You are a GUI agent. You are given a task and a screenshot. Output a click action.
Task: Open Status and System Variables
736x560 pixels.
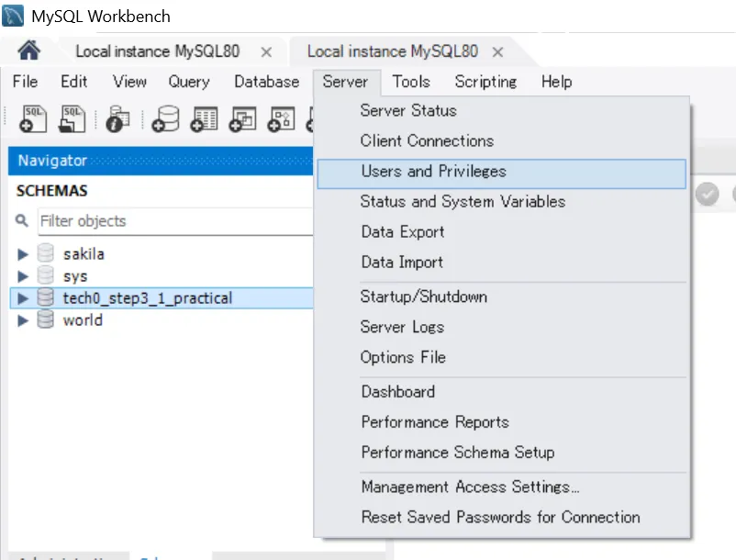pyautogui.click(x=502, y=202)
